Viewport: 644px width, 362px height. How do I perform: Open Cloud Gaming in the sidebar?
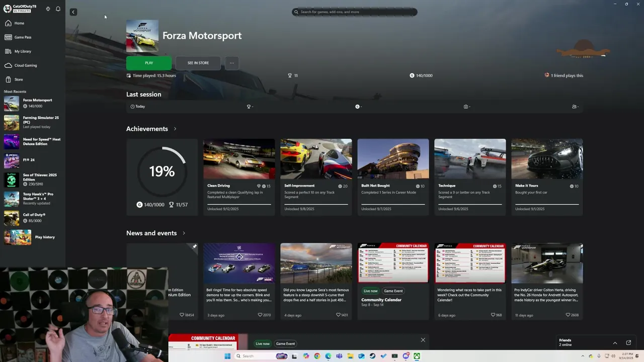tap(33, 65)
